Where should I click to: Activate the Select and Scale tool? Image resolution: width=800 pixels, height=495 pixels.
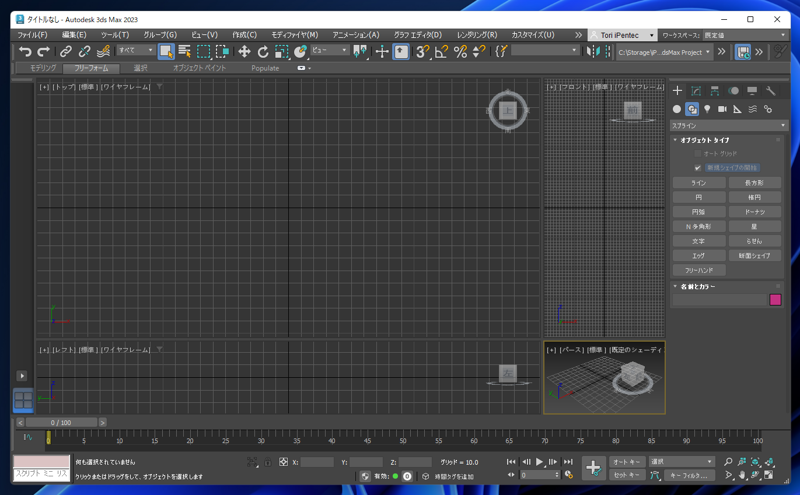click(x=281, y=52)
